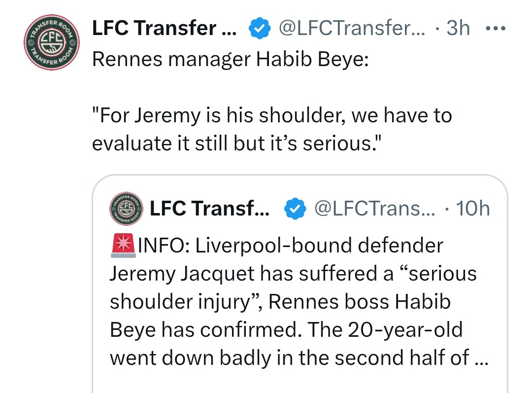This screenshot has width=532, height=393.
Task: Click the quoted tweet handle @LFCTrans...
Action: coord(374,209)
